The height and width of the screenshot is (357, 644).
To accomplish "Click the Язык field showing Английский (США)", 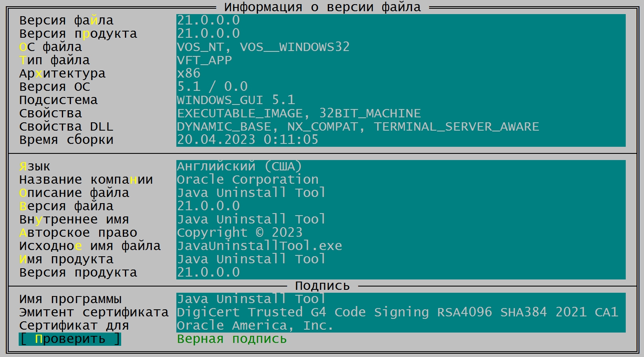I will [x=400, y=166].
